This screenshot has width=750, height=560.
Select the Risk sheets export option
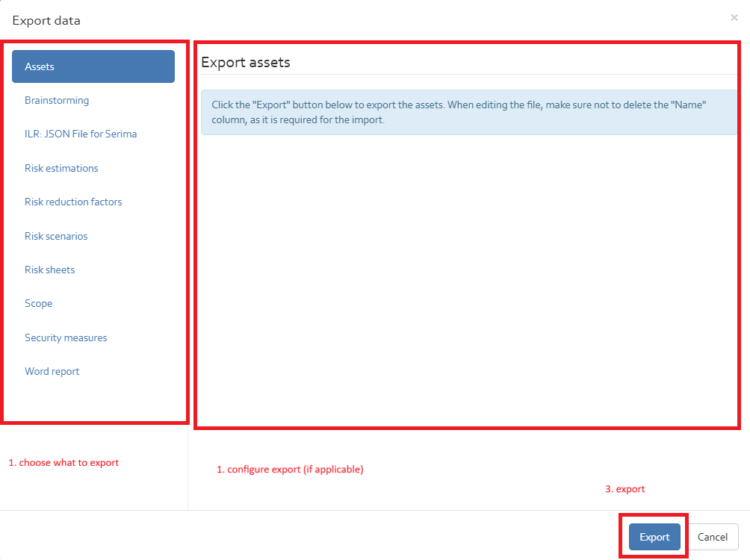(x=50, y=270)
